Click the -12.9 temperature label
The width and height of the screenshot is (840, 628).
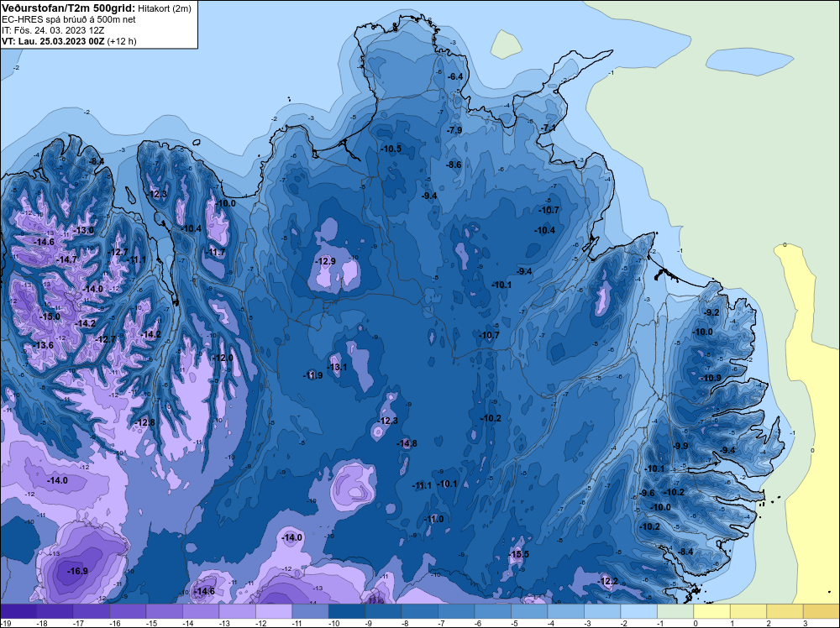(x=325, y=261)
